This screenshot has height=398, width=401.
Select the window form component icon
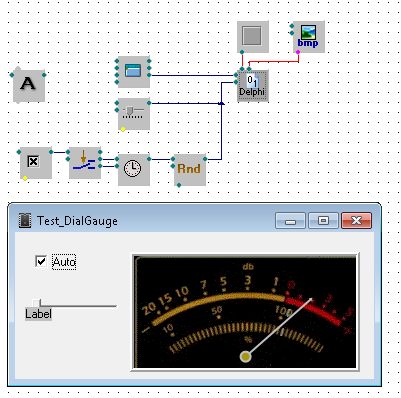point(134,72)
